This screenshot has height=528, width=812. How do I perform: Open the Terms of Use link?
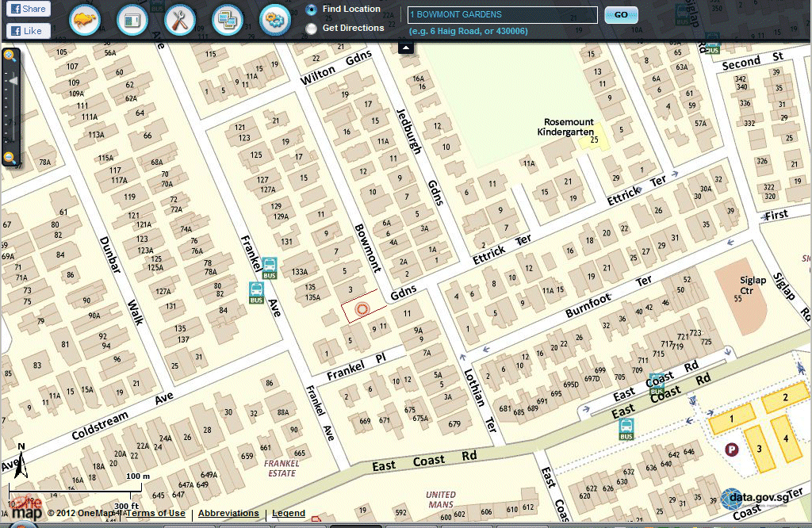pyautogui.click(x=155, y=514)
